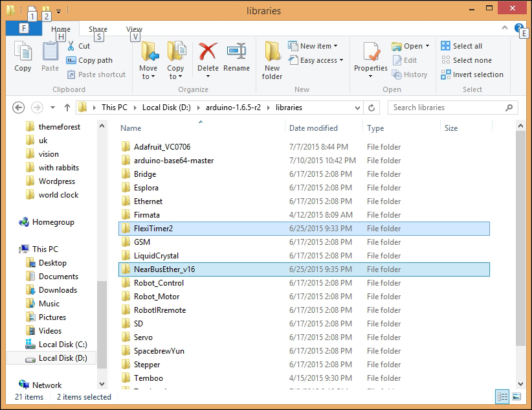Refresh the libraries folder view

click(x=371, y=108)
